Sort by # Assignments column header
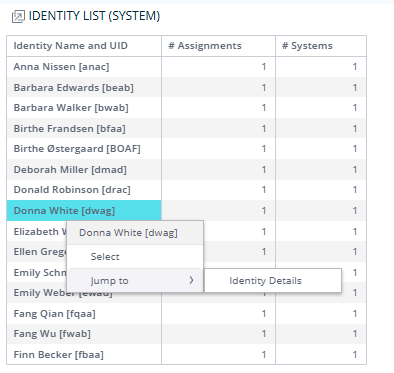 point(205,46)
